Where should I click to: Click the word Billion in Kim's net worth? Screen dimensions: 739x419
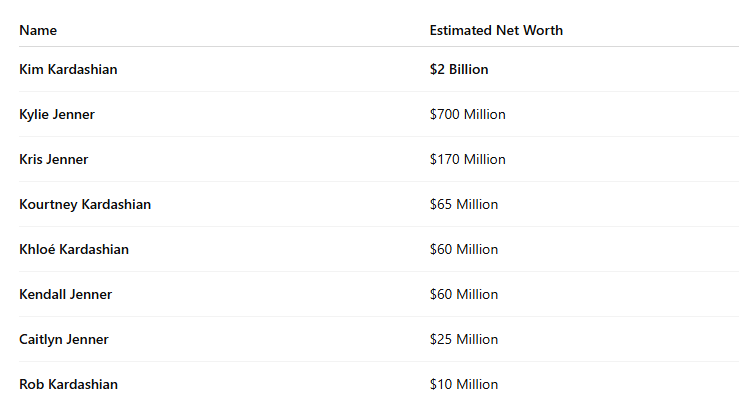point(467,70)
